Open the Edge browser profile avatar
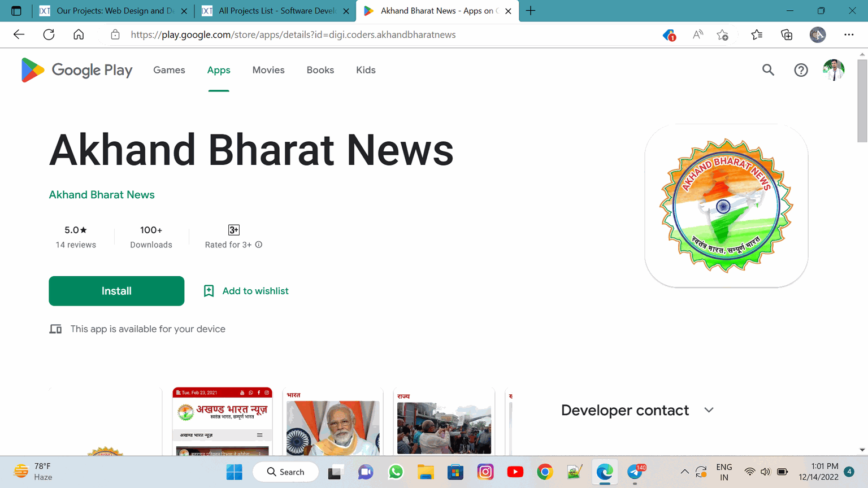The image size is (868, 488). [818, 34]
